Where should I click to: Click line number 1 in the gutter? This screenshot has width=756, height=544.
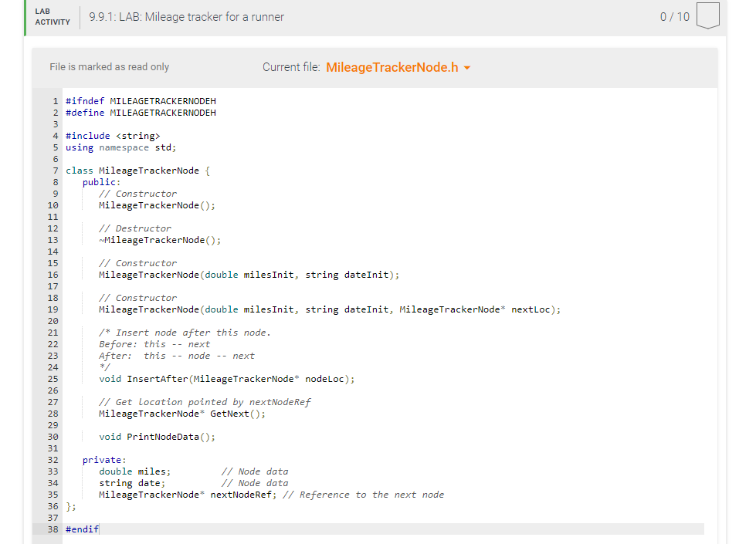click(55, 100)
